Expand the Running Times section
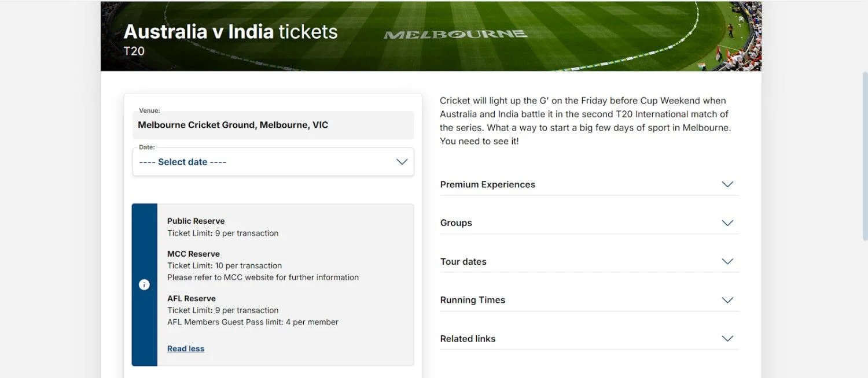Screen dimensions: 868x378 [x=473, y=300]
